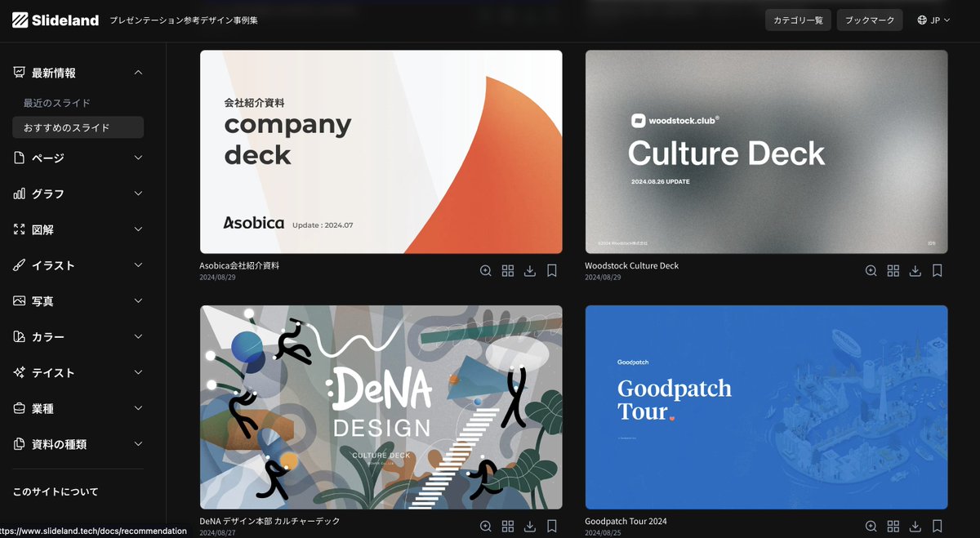
Task: Click the ページ document icon
Action: tap(20, 158)
